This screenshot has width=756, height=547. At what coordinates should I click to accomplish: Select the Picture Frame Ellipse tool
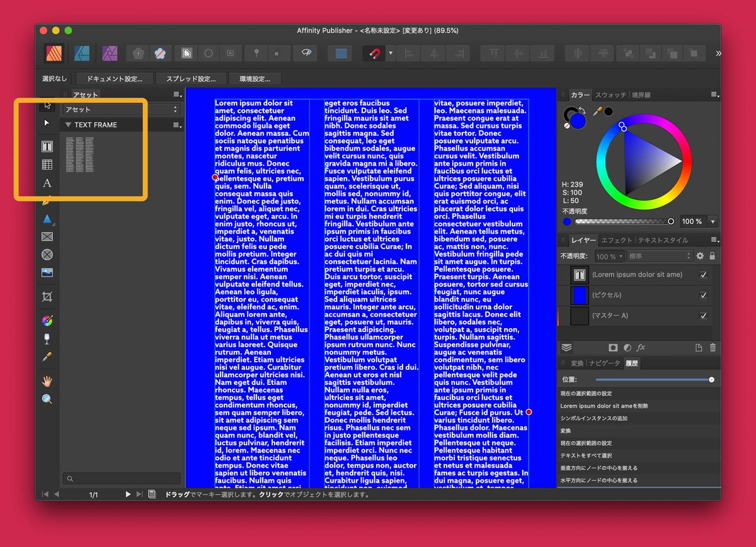tap(47, 255)
